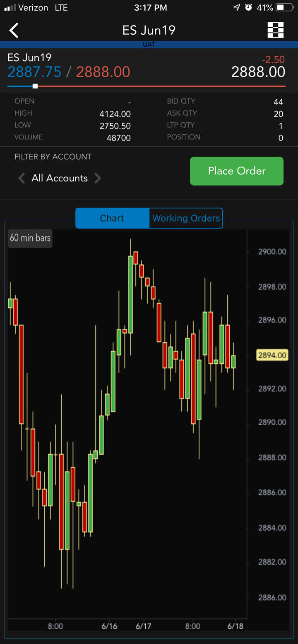Screen dimensions: 298x644
Task: Open the All Accounts filter selector
Action: 60,178
